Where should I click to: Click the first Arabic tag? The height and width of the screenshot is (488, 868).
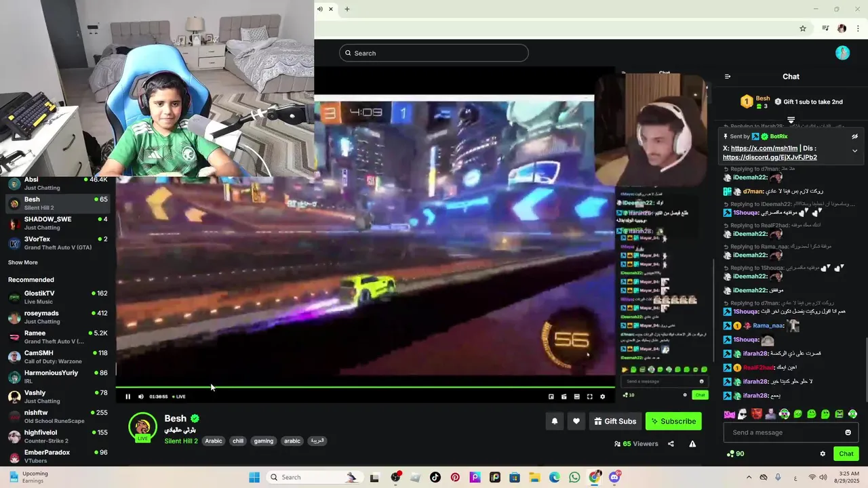point(214,441)
